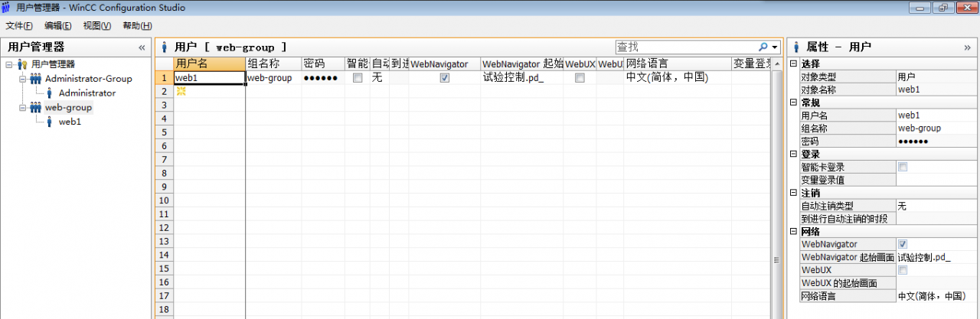
Task: Collapse the 用户管理器 navigation pane chevron
Action: [142, 47]
